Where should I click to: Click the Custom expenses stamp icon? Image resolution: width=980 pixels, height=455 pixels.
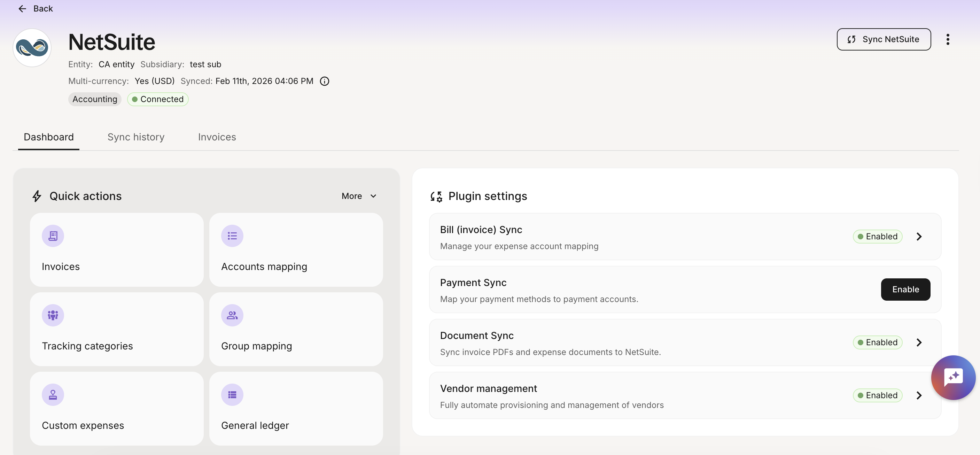53,394
